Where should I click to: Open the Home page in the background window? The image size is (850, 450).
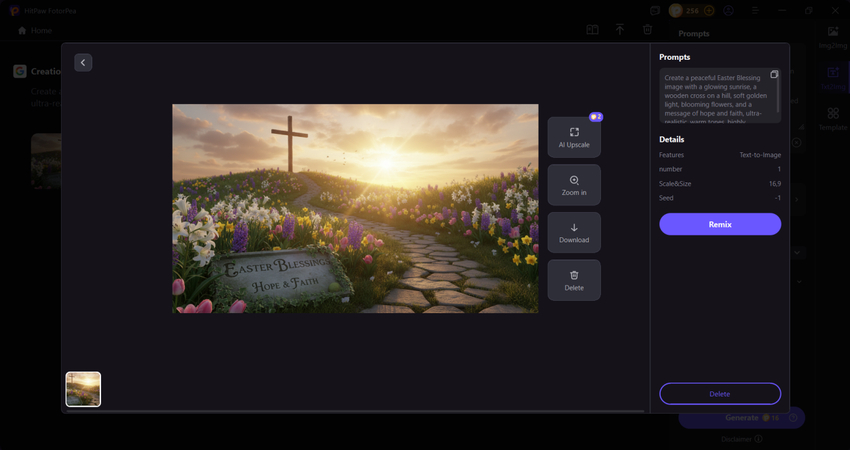tap(35, 30)
